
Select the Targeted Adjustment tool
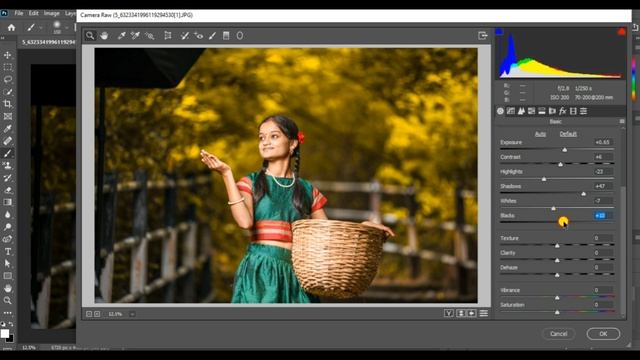150,36
